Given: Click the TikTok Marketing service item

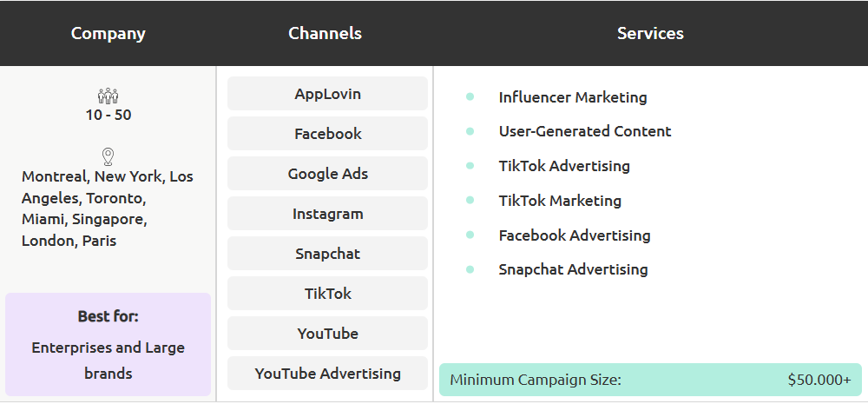Looking at the screenshot, I should coord(560,201).
